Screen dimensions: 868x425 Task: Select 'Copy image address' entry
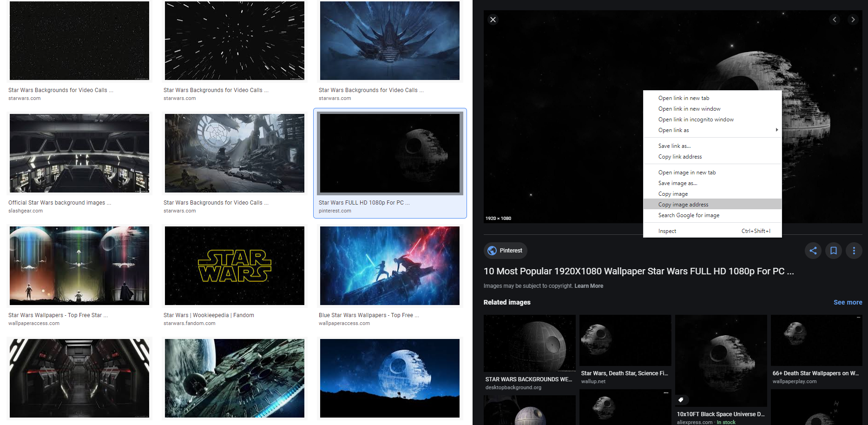pyautogui.click(x=712, y=205)
